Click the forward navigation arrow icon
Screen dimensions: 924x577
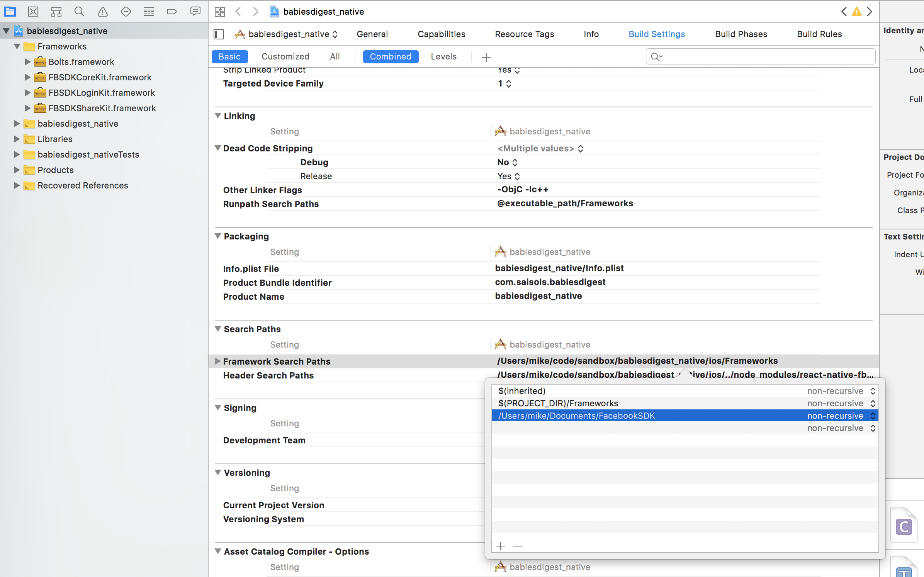click(x=256, y=11)
